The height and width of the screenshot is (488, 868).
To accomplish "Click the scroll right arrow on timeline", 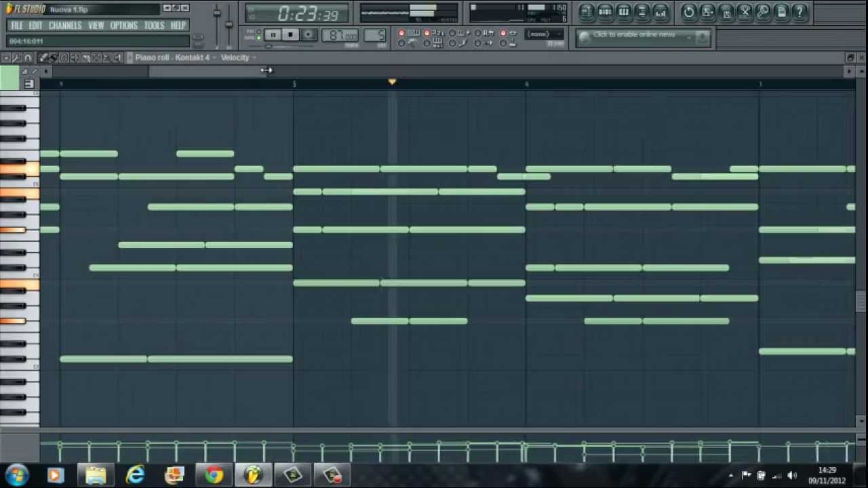I will [x=849, y=70].
